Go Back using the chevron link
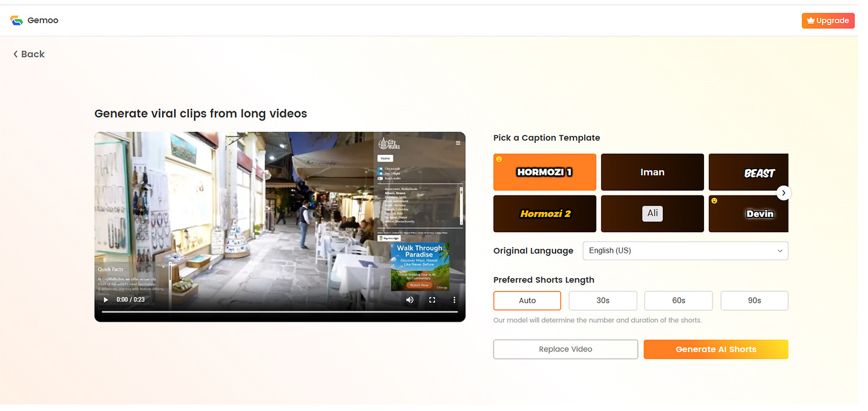 click(x=29, y=54)
